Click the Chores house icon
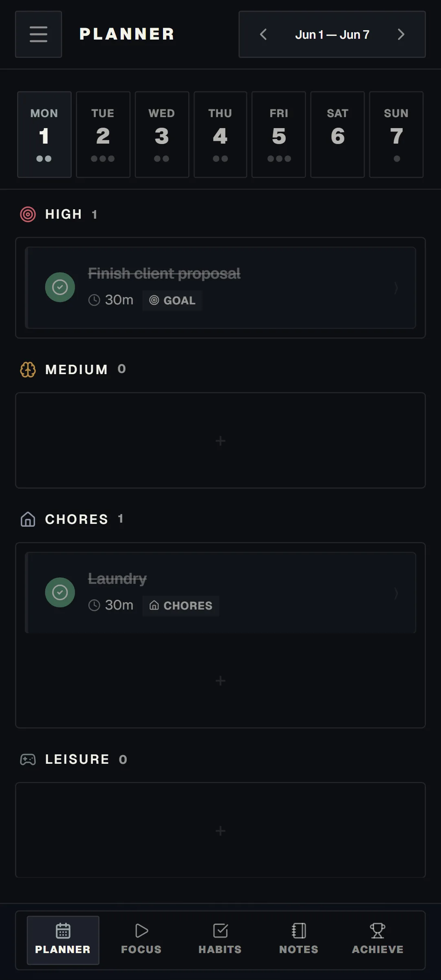441x980 pixels. (x=28, y=519)
